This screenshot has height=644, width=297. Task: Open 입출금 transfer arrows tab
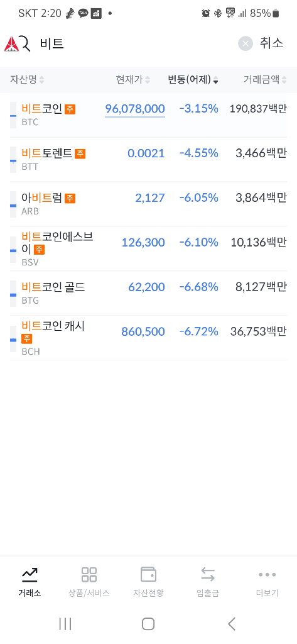tap(208, 574)
